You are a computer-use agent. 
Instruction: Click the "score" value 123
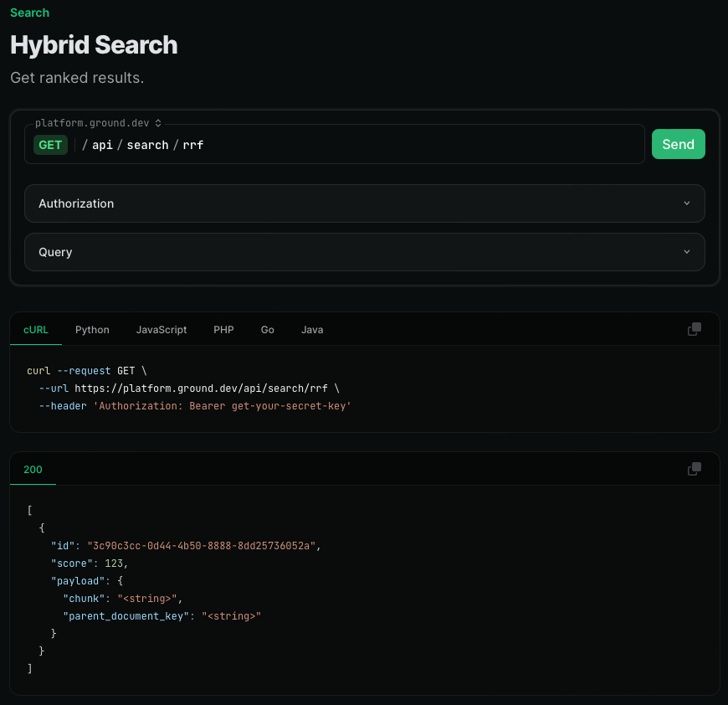click(114, 563)
